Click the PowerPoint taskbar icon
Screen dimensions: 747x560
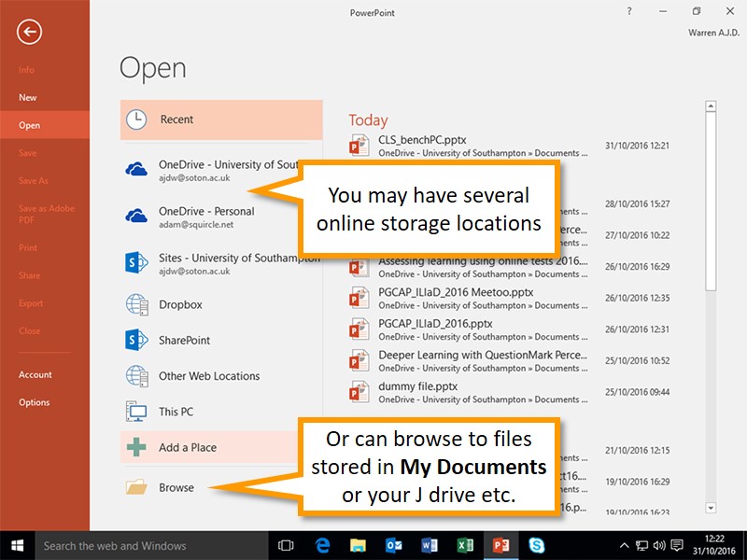pos(500,546)
